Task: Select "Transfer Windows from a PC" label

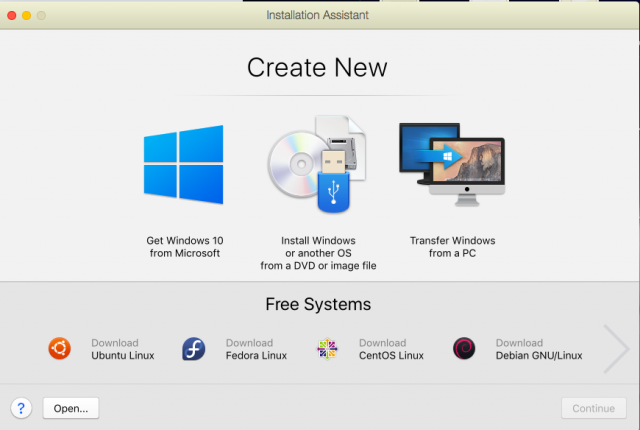Action: [452, 247]
